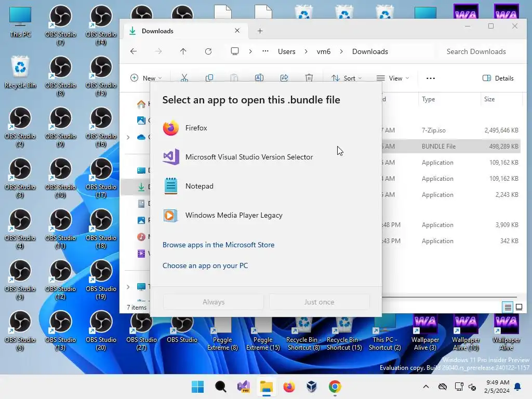
Task: Close the Downloads tab
Action: click(x=237, y=31)
